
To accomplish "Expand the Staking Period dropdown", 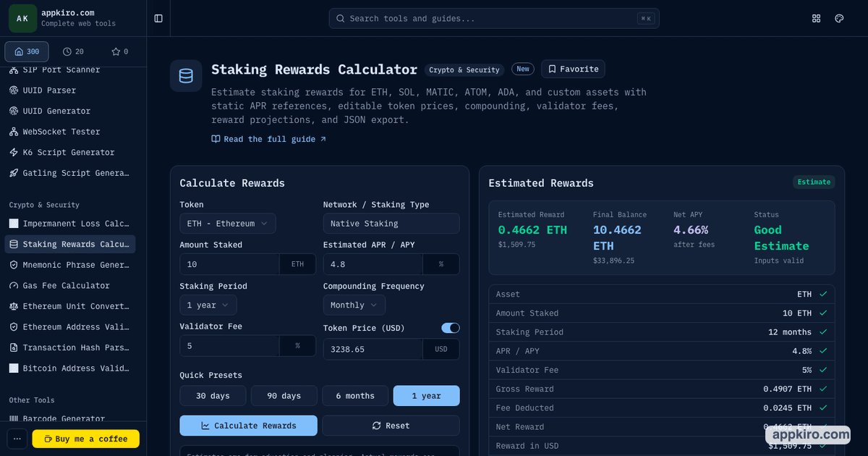I will point(208,305).
